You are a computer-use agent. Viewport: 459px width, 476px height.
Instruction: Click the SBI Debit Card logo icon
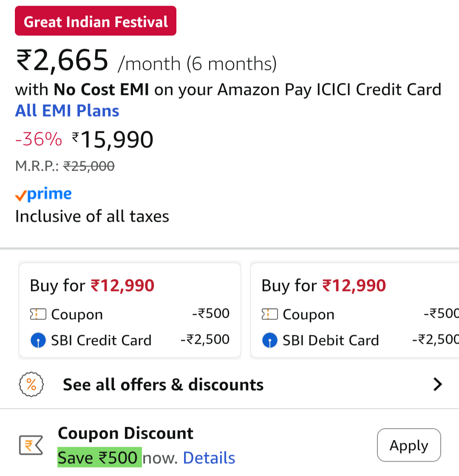pos(270,340)
